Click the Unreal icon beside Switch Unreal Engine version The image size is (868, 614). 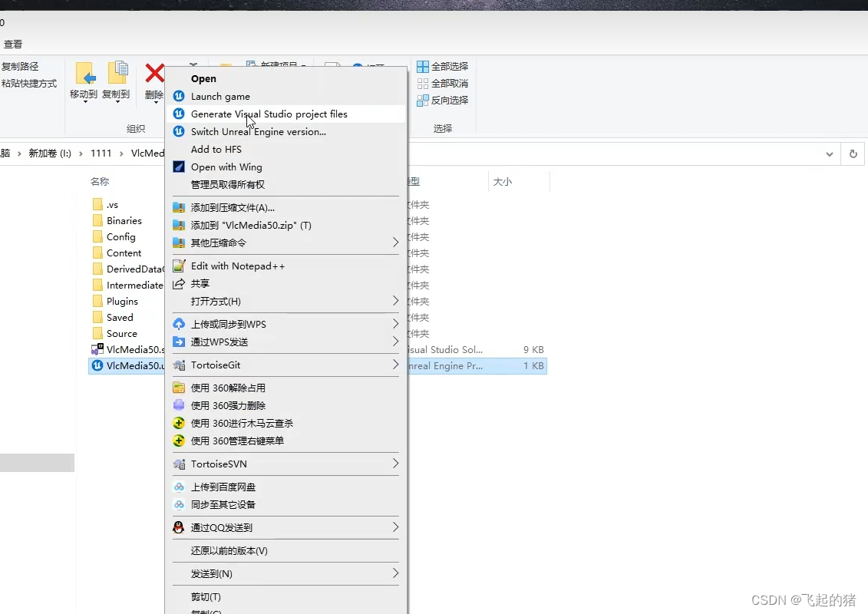[x=179, y=132]
